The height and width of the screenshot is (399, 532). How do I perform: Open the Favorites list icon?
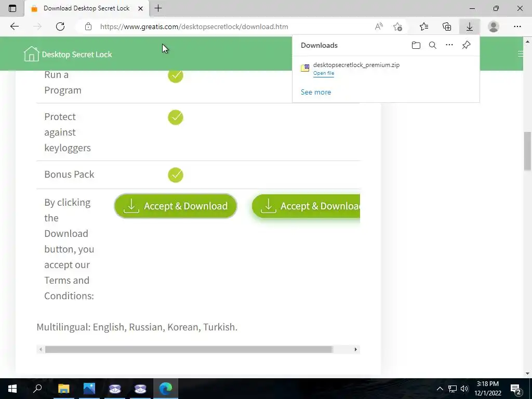click(x=424, y=26)
